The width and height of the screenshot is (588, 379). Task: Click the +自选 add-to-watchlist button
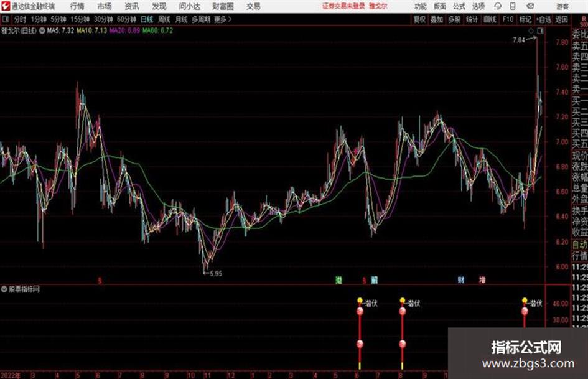(x=543, y=19)
